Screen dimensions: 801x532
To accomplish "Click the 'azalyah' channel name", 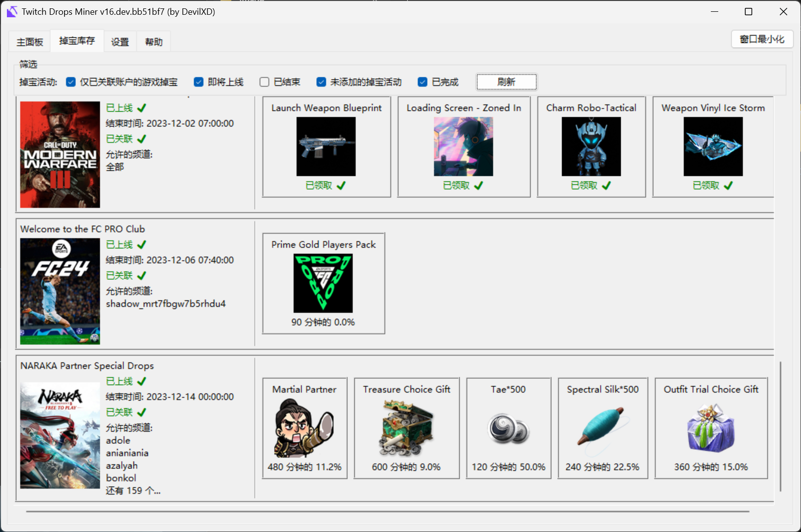I will click(x=122, y=465).
